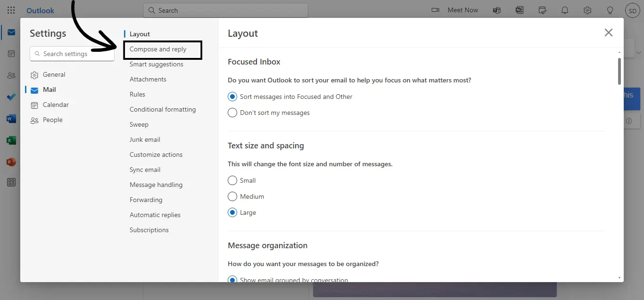This screenshot has width=644, height=300.
Task: Open Mail in left app rail
Action: [11, 32]
